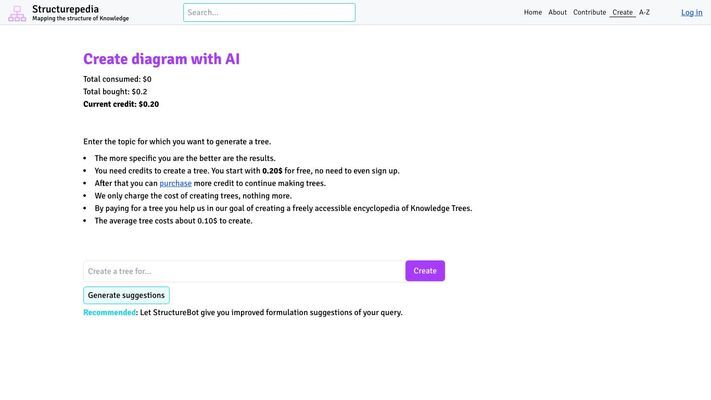Click the teal 'Recommended' label
This screenshot has width=711, height=400.
point(109,312)
